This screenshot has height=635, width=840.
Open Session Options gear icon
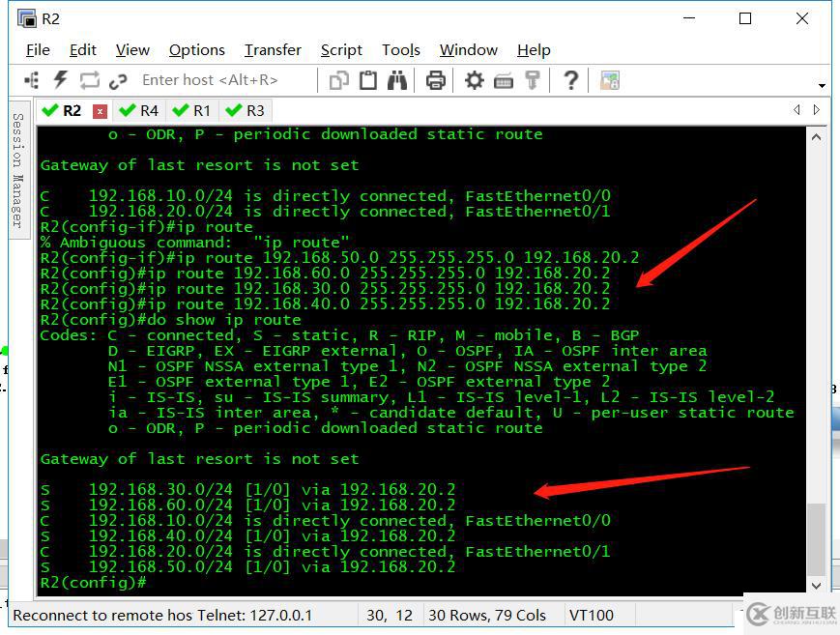[474, 80]
